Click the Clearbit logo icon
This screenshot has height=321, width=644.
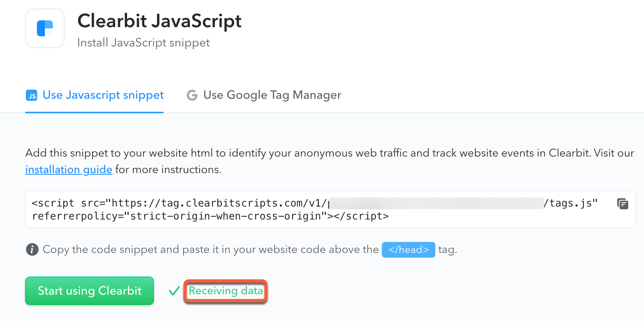coord(45,28)
